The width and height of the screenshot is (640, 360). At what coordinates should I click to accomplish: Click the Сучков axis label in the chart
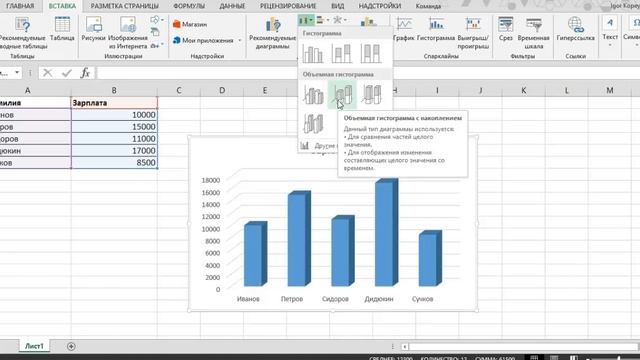(422, 299)
